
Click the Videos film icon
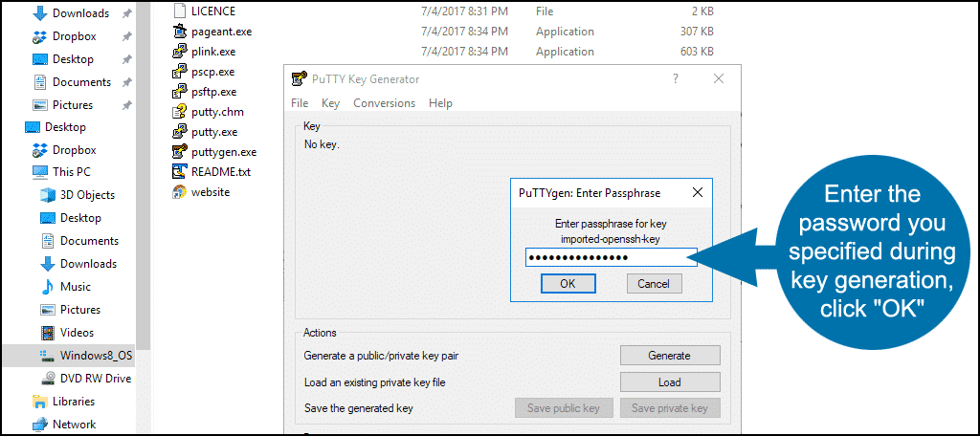tap(48, 333)
